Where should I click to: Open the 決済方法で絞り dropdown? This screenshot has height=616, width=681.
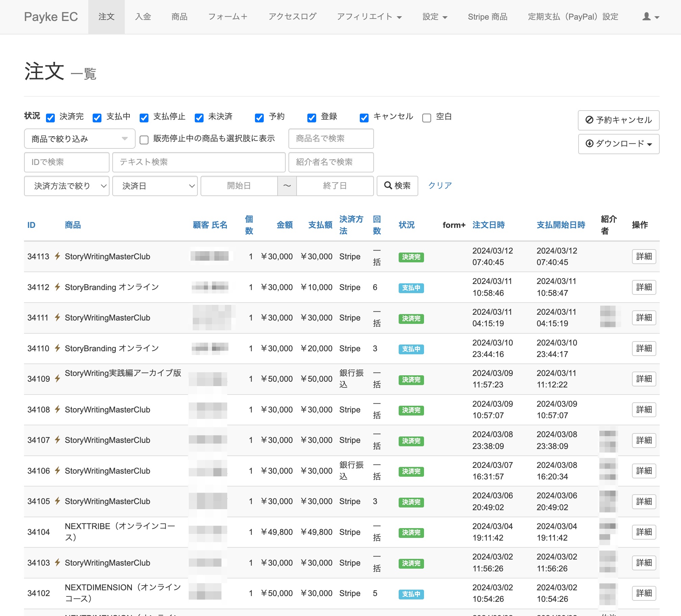[67, 186]
